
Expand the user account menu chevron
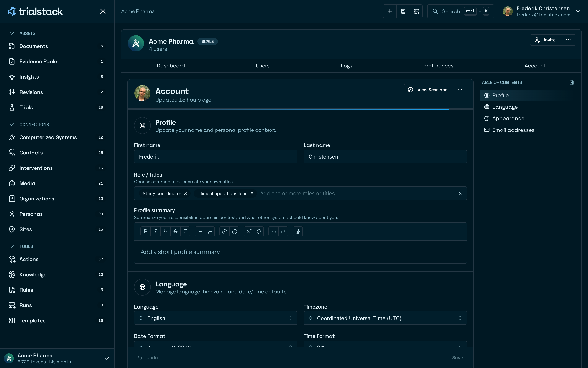pyautogui.click(x=578, y=11)
